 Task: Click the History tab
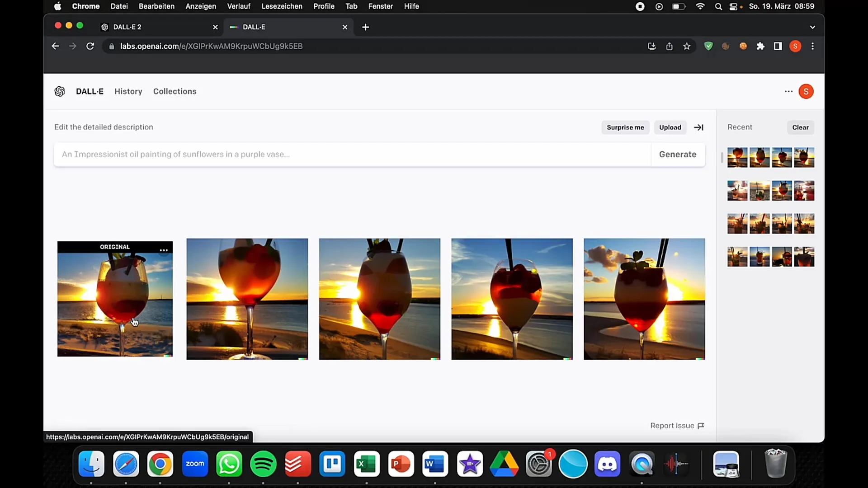tap(127, 91)
